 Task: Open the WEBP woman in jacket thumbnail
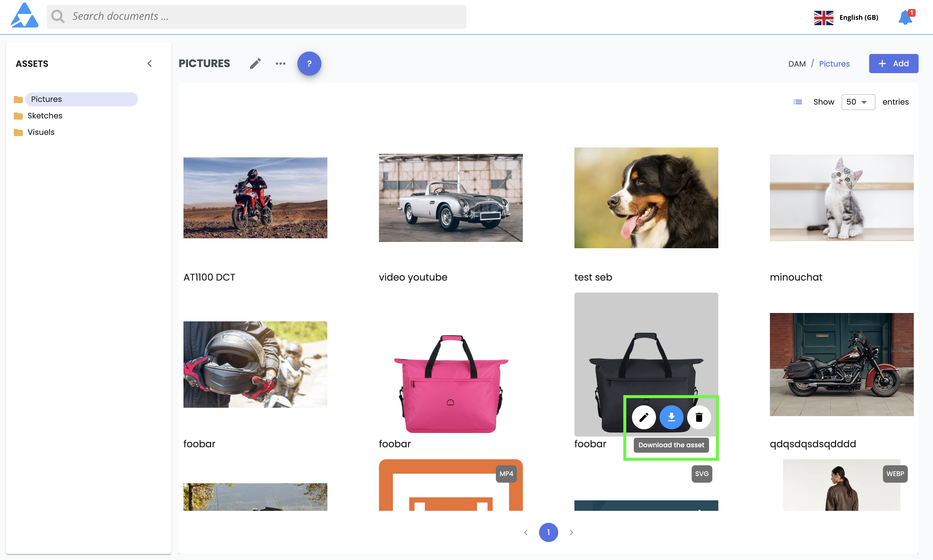pos(841,485)
